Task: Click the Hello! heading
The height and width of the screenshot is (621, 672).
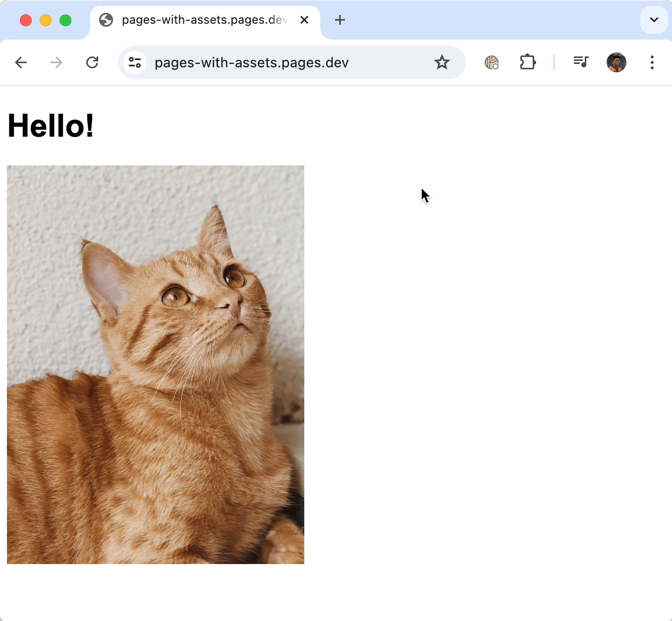Action: pyautogui.click(x=50, y=126)
